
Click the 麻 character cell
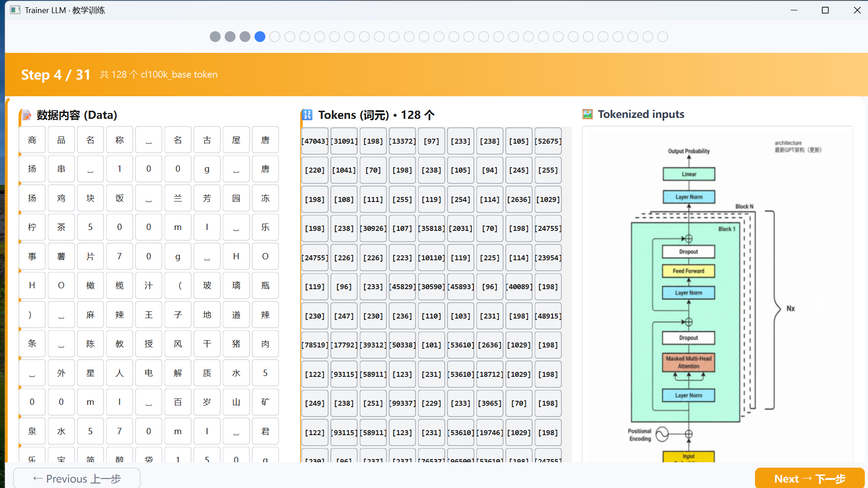pos(90,315)
